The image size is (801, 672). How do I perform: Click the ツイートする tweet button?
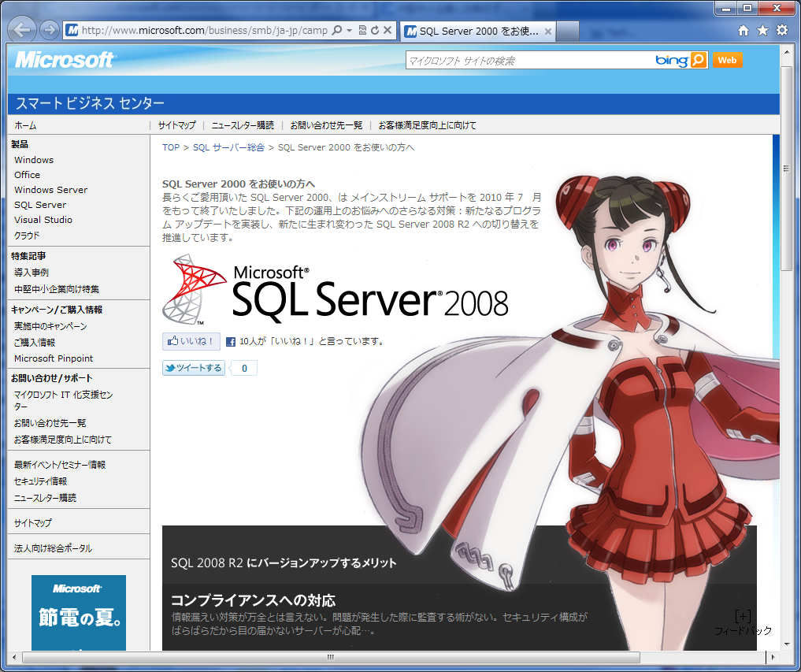pos(194,368)
